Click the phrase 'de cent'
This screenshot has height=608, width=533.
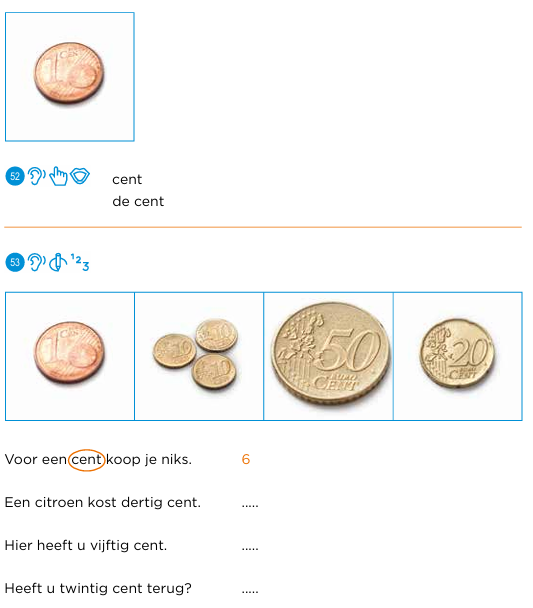coord(138,201)
